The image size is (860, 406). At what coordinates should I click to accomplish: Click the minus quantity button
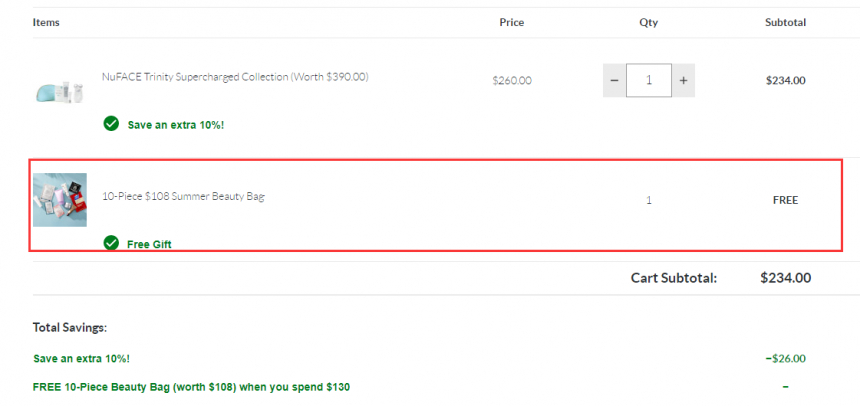point(614,81)
